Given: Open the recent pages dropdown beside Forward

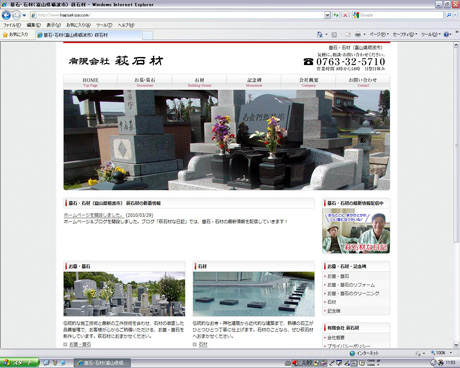Looking at the screenshot, I should (x=24, y=15).
